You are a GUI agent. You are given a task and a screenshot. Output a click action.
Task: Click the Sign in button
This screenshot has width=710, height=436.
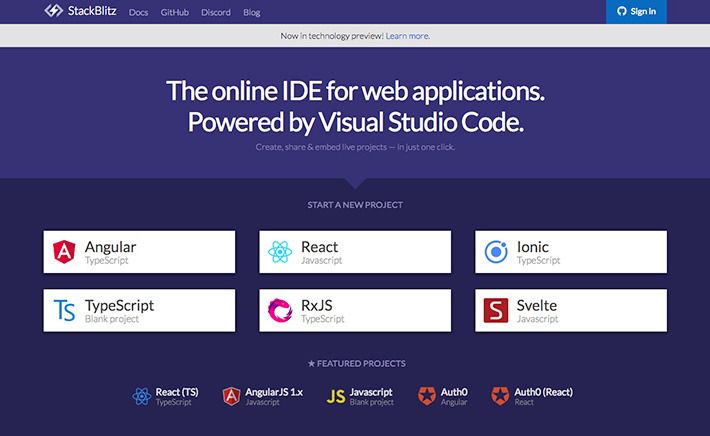(x=636, y=12)
